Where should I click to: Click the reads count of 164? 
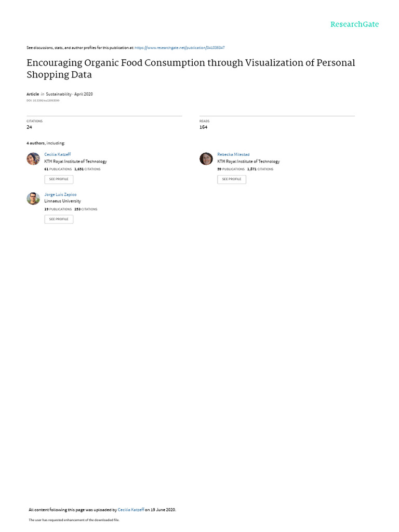pyautogui.click(x=203, y=127)
